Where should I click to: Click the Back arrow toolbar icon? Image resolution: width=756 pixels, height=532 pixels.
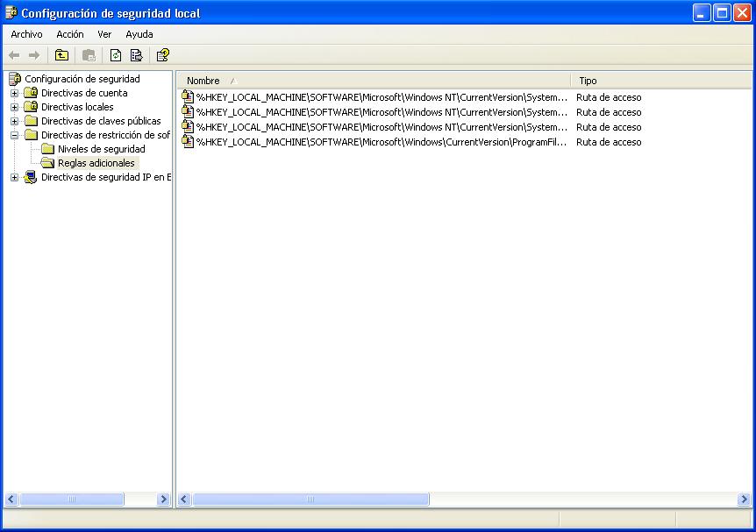(x=14, y=55)
